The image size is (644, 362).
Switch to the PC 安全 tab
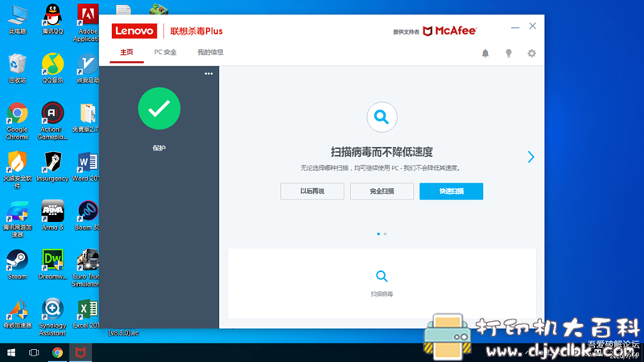(x=165, y=52)
